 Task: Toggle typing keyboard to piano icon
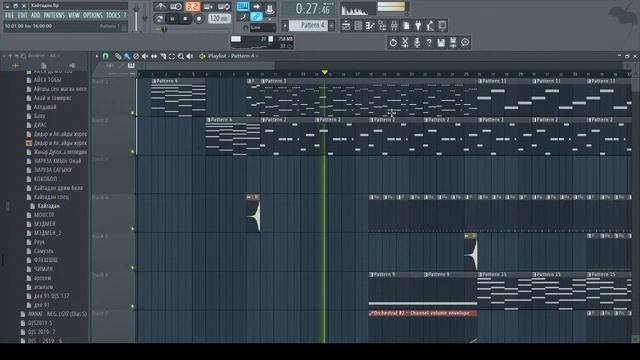coord(243,6)
